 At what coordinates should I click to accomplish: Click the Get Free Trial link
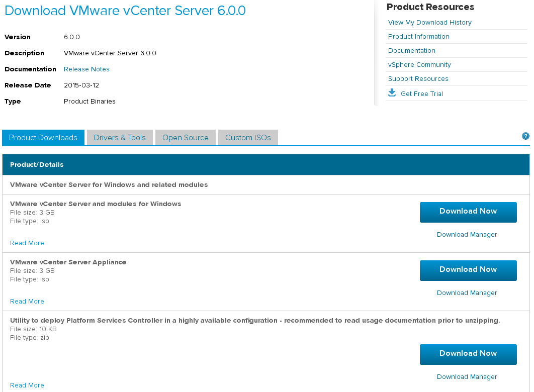point(421,94)
